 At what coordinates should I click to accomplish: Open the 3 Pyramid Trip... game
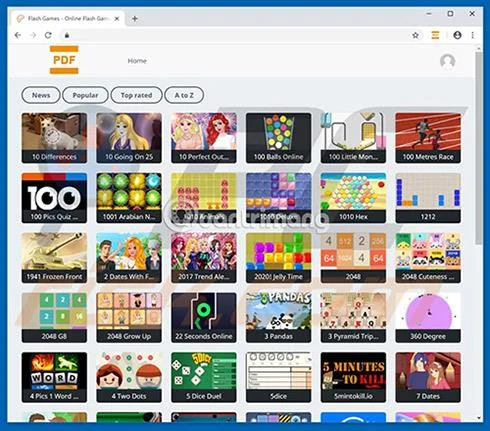click(x=353, y=317)
